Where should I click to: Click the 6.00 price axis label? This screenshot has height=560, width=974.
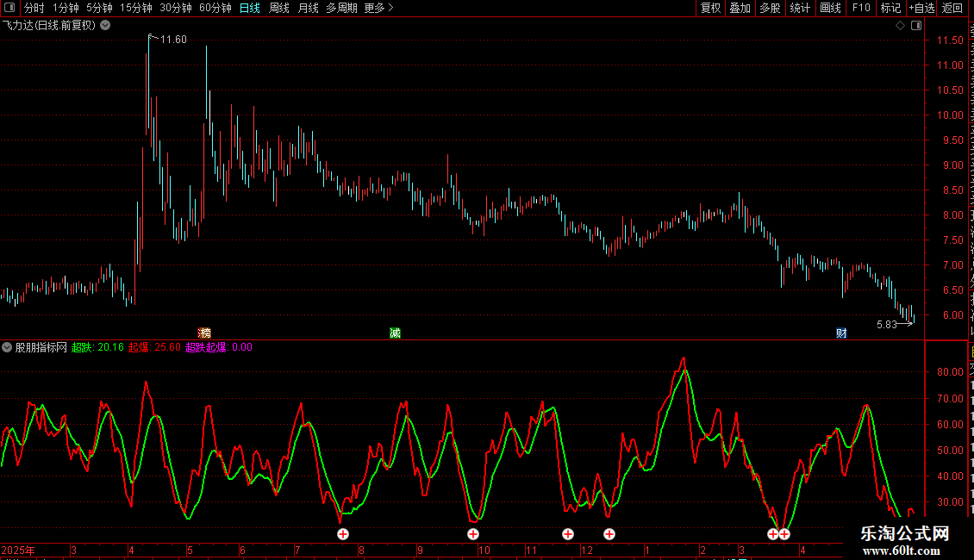pos(952,315)
